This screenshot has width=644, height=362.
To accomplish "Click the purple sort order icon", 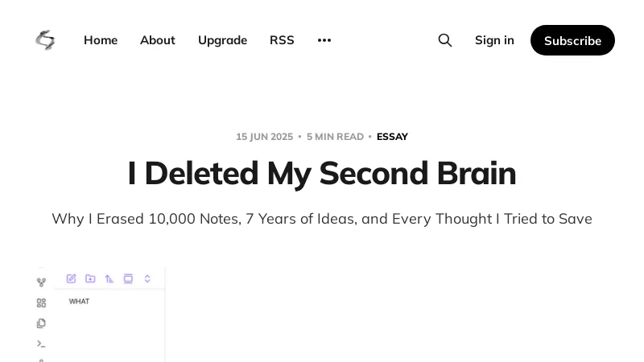I will click(x=109, y=279).
